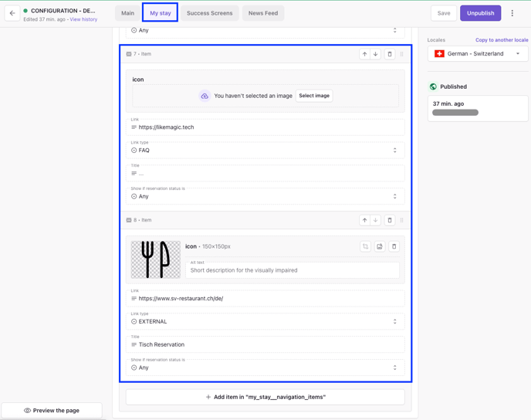Open the FAQ link type dropdown

pos(265,150)
